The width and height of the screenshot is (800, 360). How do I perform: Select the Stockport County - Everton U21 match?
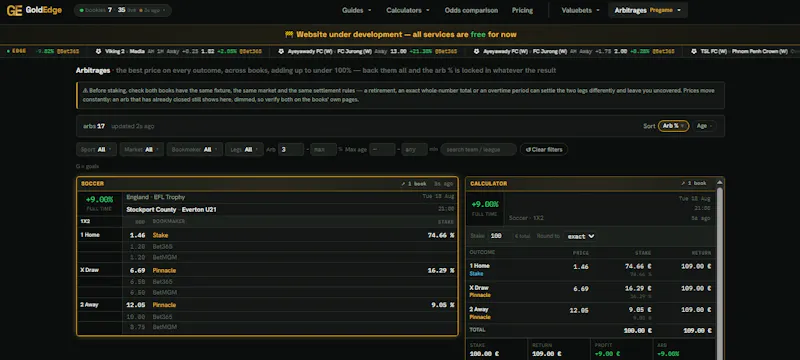click(171, 210)
